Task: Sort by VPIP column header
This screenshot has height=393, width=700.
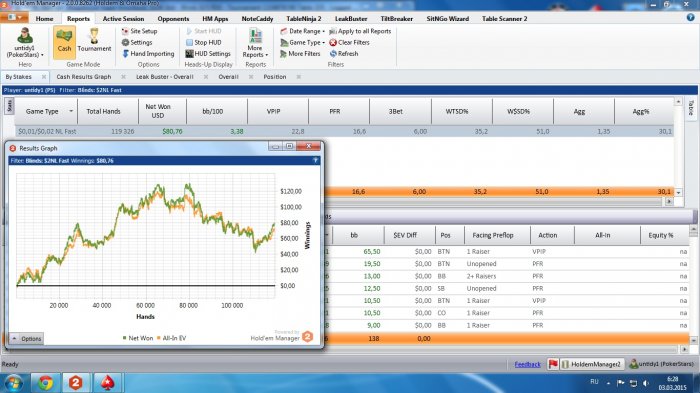Action: click(x=273, y=111)
